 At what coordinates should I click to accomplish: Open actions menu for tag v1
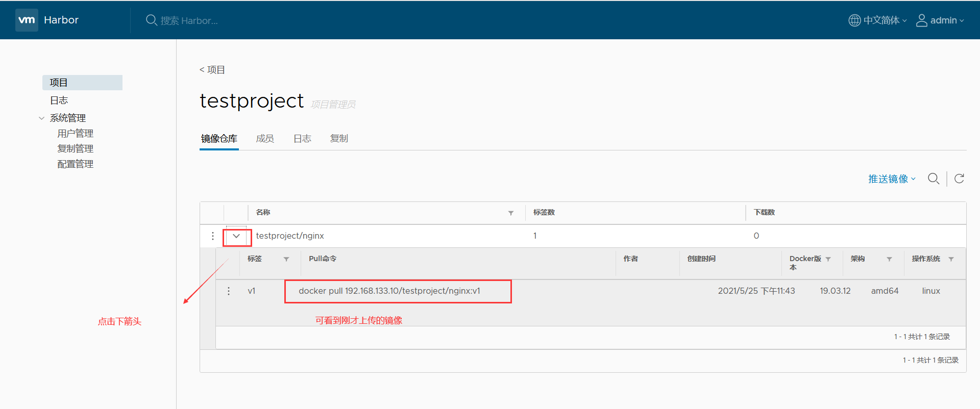pyautogui.click(x=229, y=291)
